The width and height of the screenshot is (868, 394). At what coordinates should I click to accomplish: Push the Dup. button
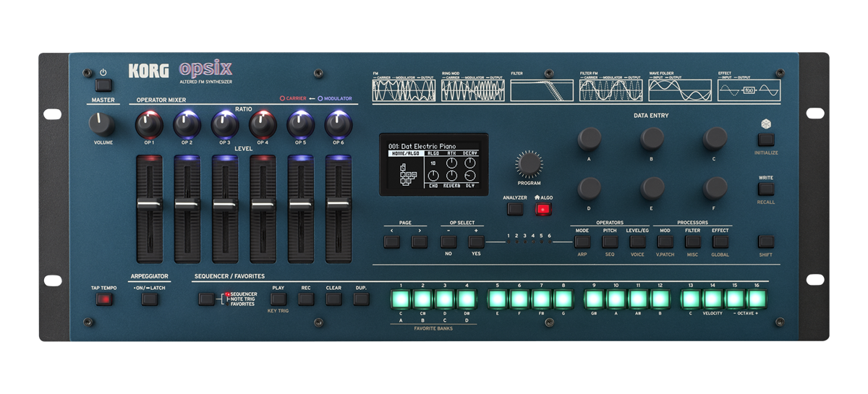(361, 299)
